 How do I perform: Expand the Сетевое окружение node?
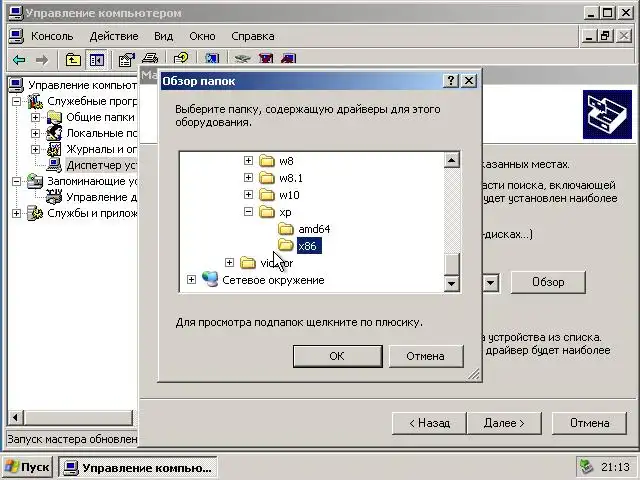click(191, 280)
